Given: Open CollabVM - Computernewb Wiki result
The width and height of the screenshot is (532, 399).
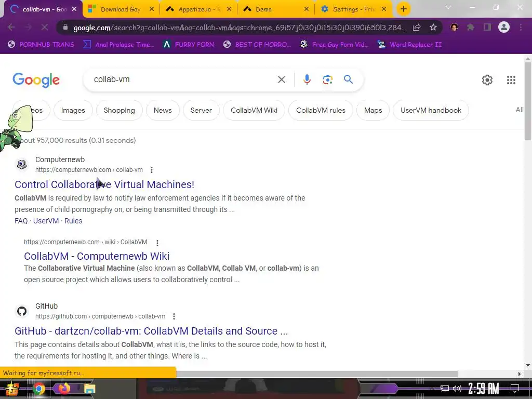Looking at the screenshot, I should pyautogui.click(x=97, y=256).
